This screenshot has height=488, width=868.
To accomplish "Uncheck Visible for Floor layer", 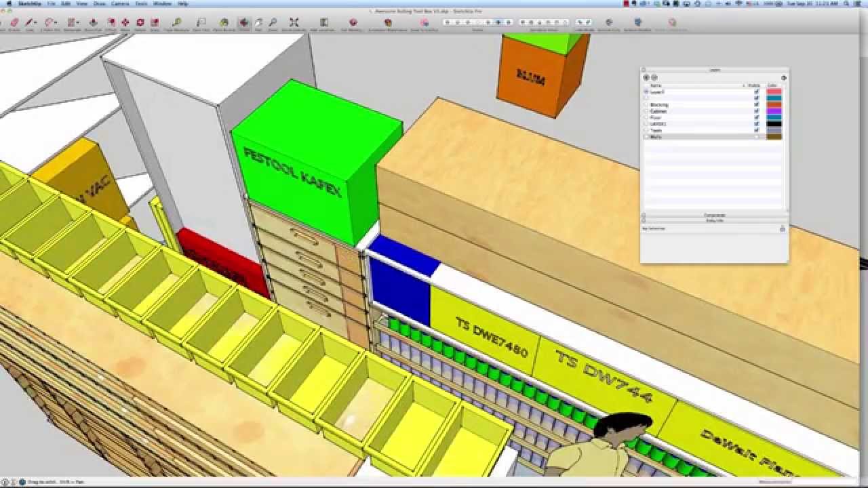I will click(757, 117).
